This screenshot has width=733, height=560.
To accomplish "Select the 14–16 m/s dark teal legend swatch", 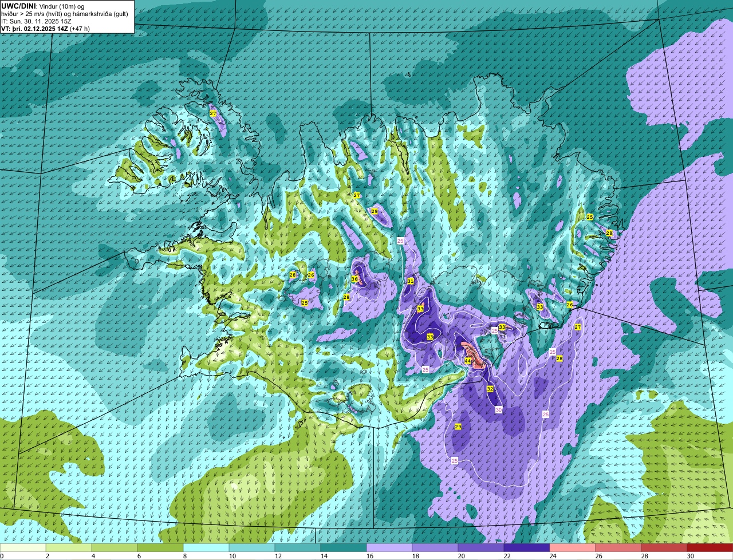I will click(x=344, y=548).
